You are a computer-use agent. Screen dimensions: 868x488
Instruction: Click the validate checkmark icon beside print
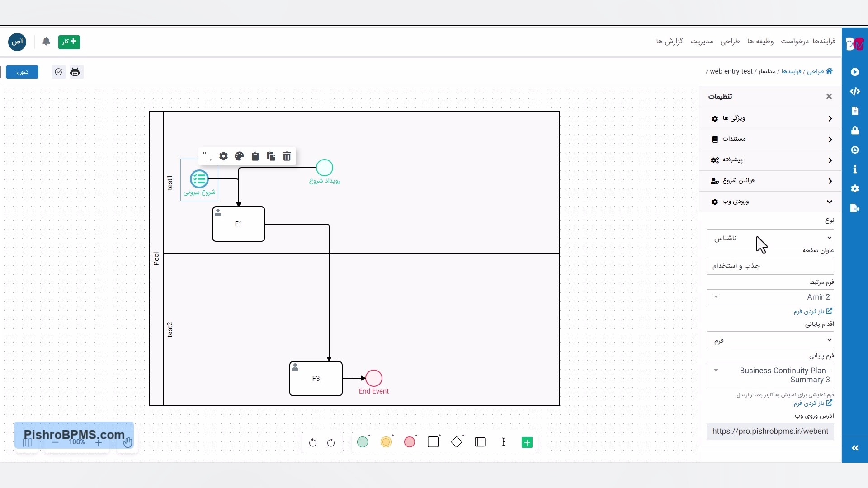coord(59,72)
